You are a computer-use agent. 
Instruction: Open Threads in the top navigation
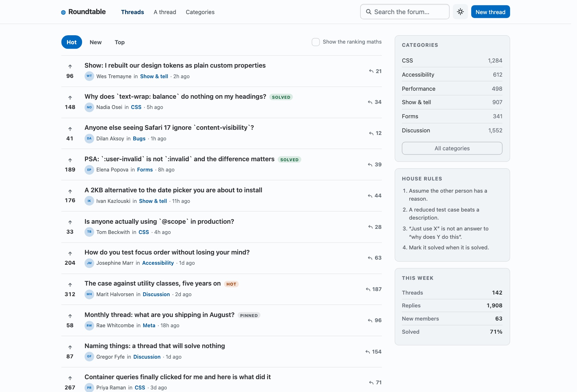(x=132, y=12)
